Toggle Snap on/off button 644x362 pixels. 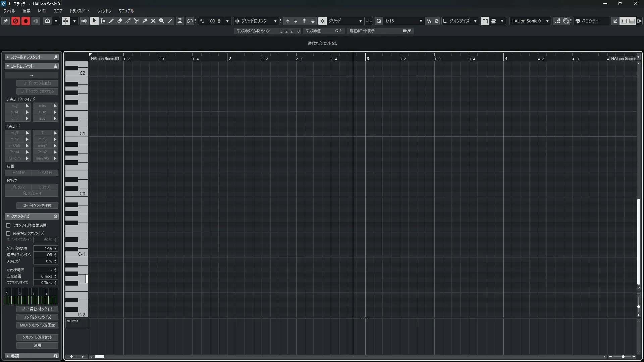click(322, 21)
